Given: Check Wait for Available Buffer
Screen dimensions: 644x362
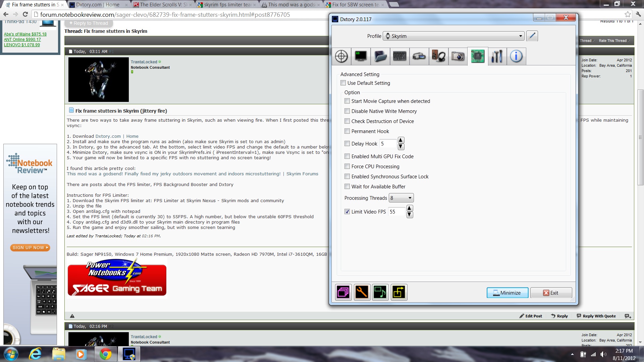Looking at the screenshot, I should click(x=347, y=186).
